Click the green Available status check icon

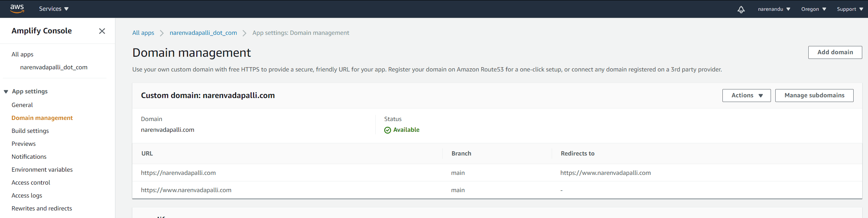[x=387, y=130]
